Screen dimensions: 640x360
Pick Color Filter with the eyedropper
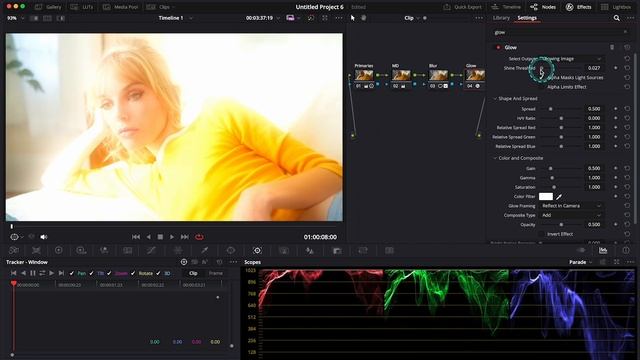[x=559, y=197]
